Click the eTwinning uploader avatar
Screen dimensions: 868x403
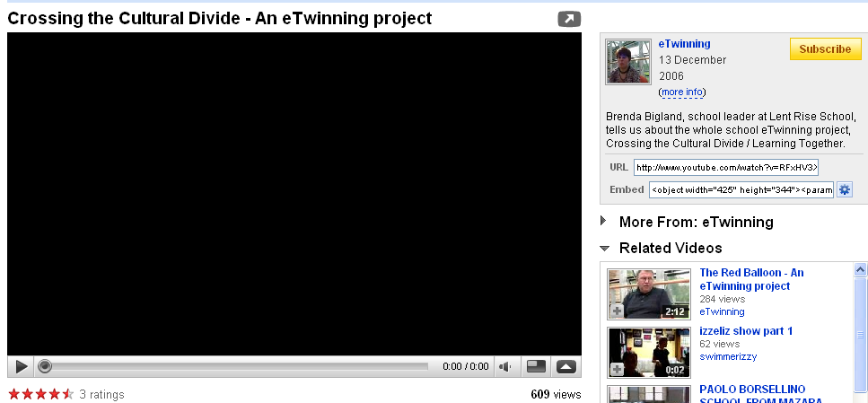[x=628, y=61]
